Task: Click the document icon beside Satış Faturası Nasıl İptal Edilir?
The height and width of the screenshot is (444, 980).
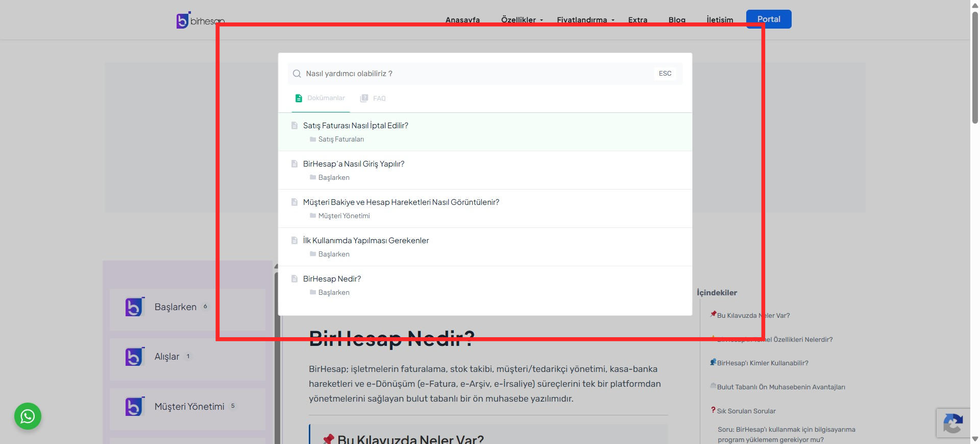Action: (x=295, y=125)
